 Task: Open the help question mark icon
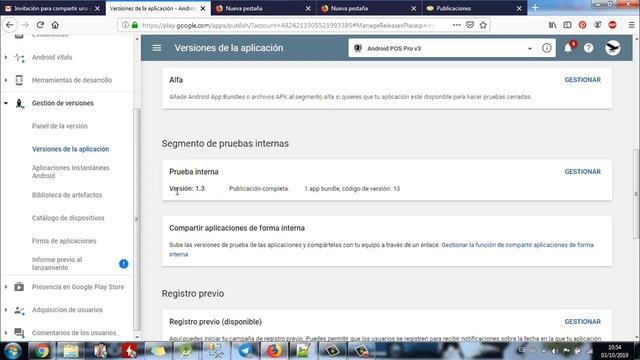(x=588, y=48)
